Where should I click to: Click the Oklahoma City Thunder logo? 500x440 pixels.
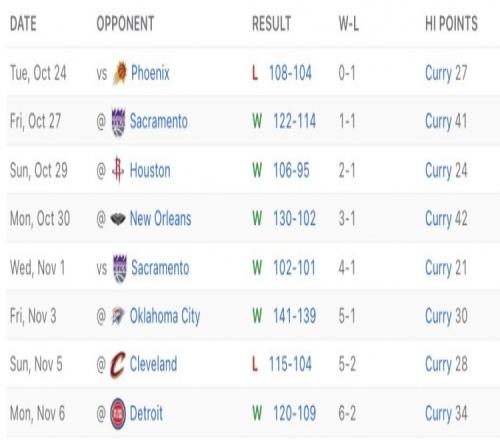(118, 316)
